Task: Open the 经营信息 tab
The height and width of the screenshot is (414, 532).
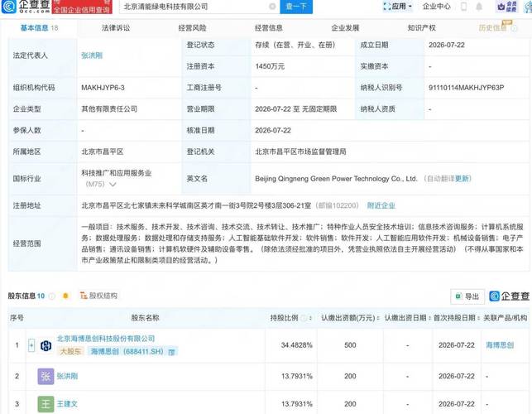Action: click(269, 28)
